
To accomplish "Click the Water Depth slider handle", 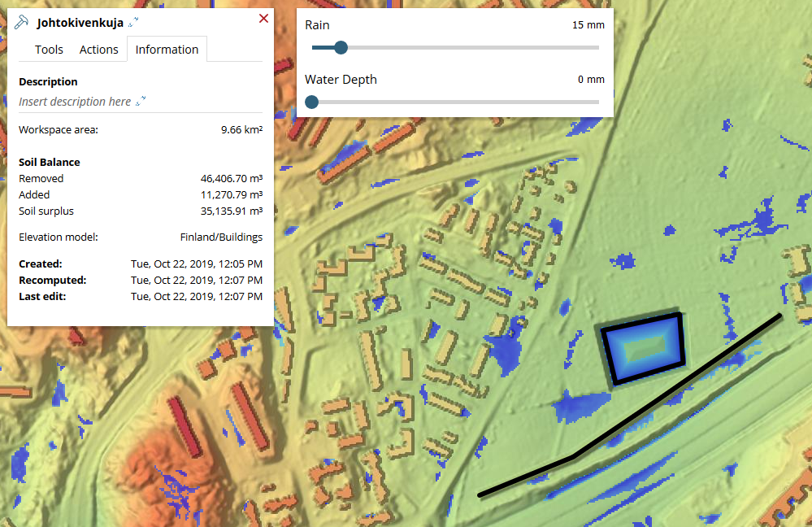I will 312,102.
